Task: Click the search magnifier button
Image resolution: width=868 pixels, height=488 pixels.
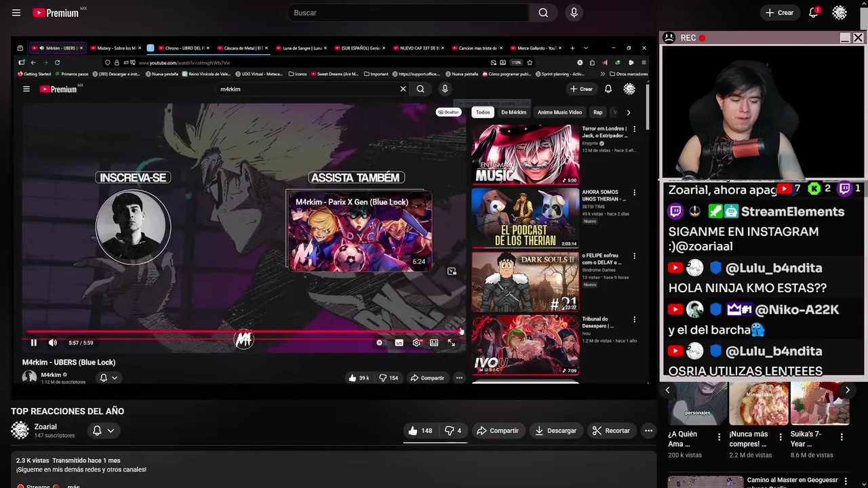Action: (544, 13)
